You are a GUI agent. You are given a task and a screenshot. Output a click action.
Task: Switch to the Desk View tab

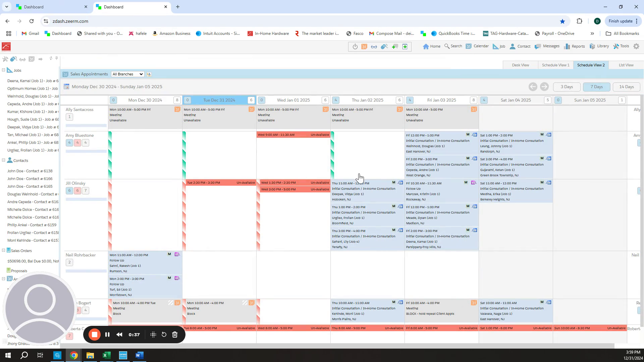[x=520, y=65]
